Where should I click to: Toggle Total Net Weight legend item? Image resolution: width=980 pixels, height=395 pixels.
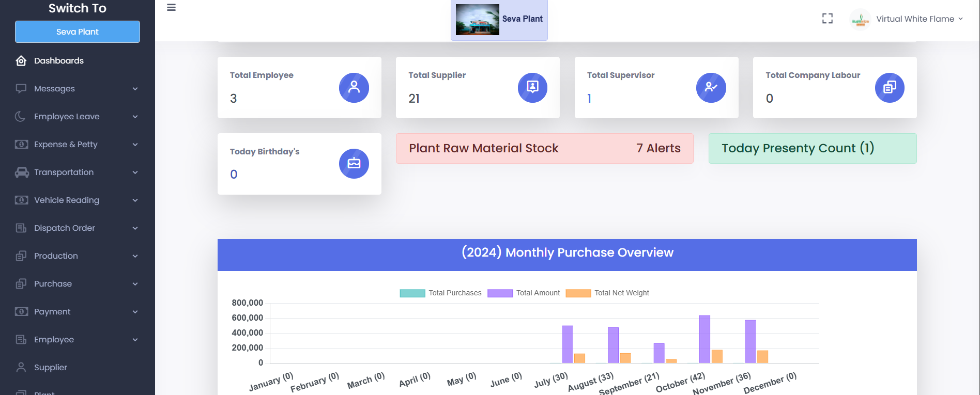click(607, 293)
